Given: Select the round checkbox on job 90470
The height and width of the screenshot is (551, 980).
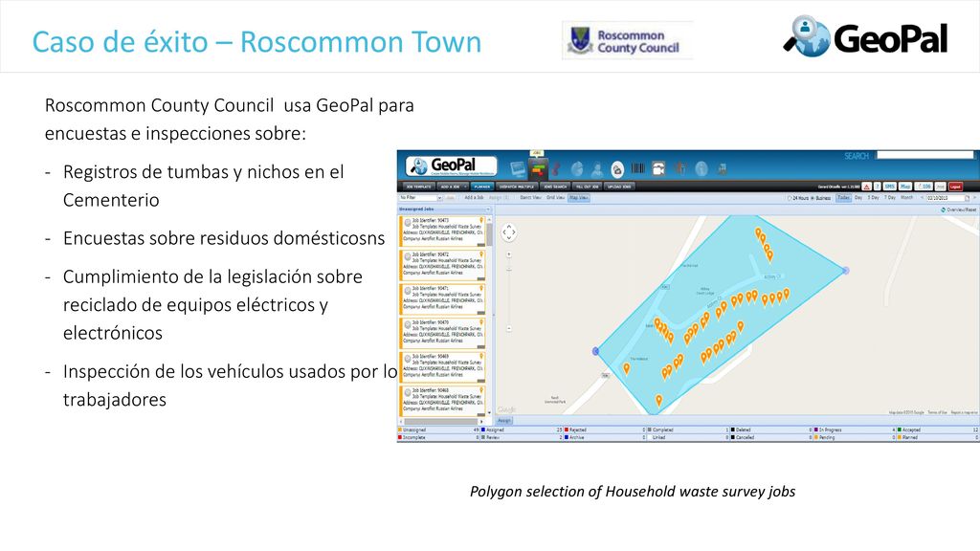Looking at the screenshot, I should pyautogui.click(x=408, y=324).
